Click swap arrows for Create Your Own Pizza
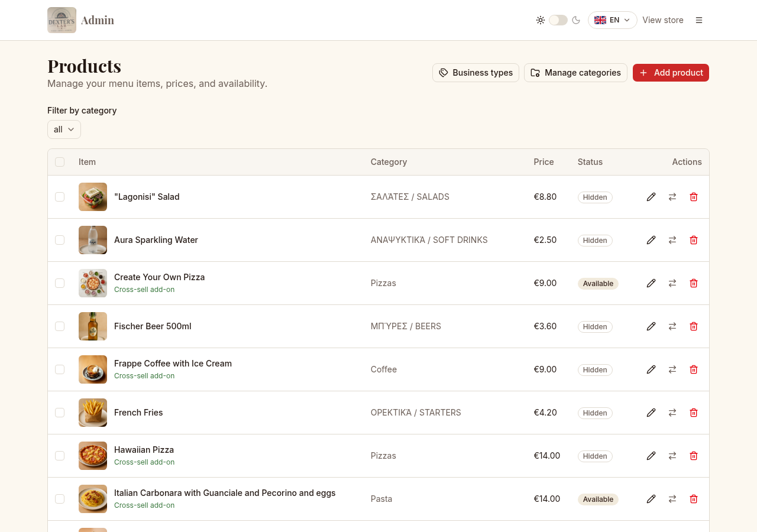Image resolution: width=757 pixels, height=532 pixels. [672, 283]
